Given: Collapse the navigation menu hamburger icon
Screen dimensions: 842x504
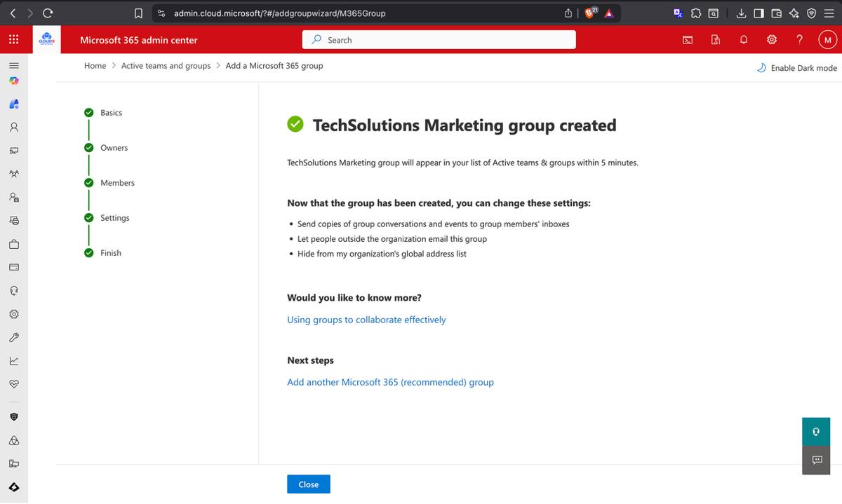Looking at the screenshot, I should click(13, 64).
